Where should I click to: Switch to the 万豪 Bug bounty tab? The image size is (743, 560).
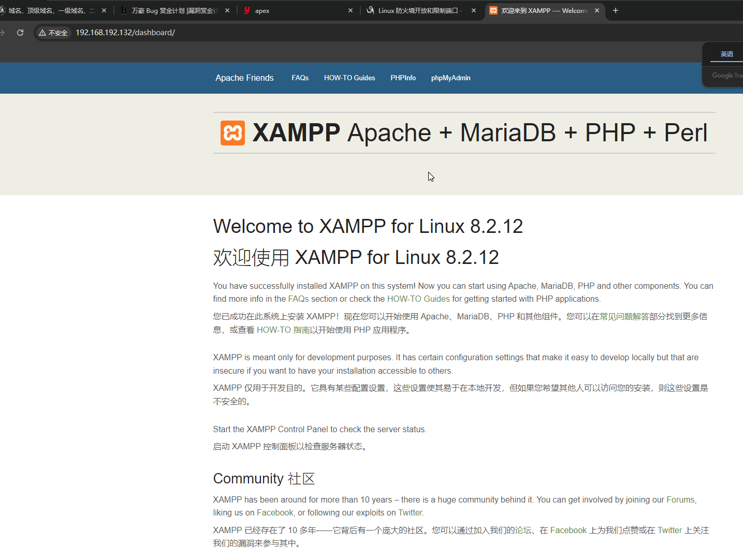click(x=174, y=10)
